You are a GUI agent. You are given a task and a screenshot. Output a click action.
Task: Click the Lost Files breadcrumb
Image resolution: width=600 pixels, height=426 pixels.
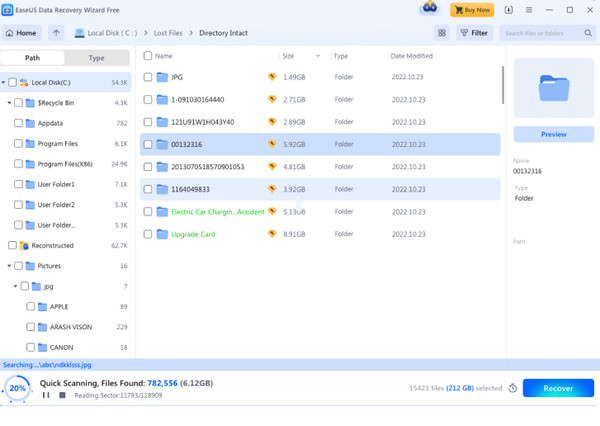168,33
